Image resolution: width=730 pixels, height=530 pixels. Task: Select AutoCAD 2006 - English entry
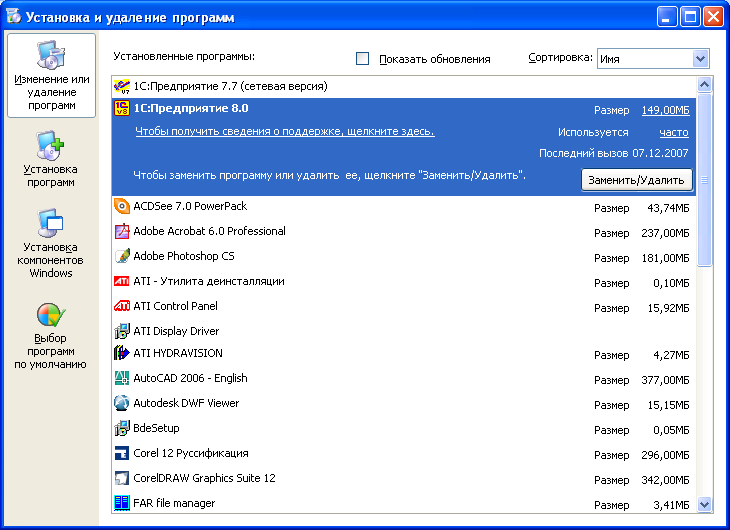(x=404, y=379)
